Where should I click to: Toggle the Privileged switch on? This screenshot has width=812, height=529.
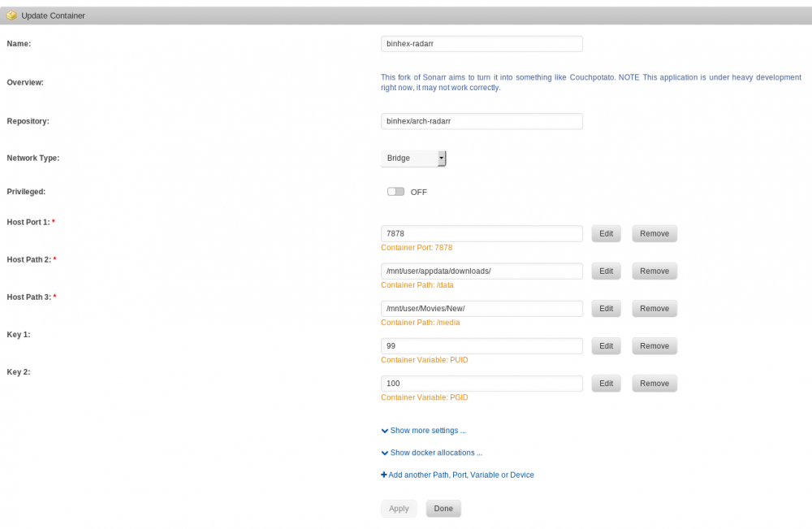395,192
